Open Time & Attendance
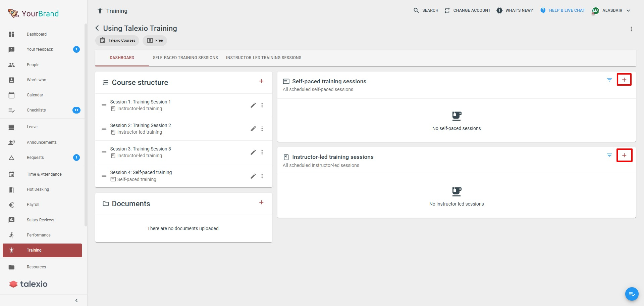This screenshot has width=644, height=306. coord(42,174)
